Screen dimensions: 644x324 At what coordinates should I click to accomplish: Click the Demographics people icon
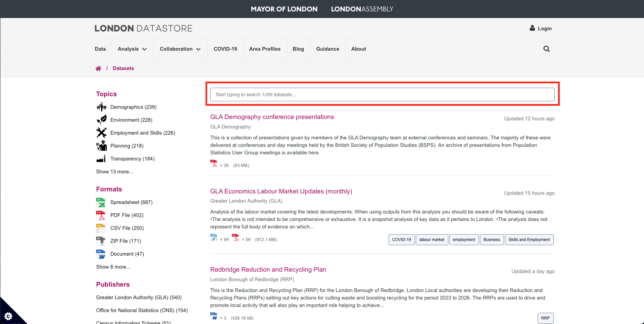pos(101,107)
